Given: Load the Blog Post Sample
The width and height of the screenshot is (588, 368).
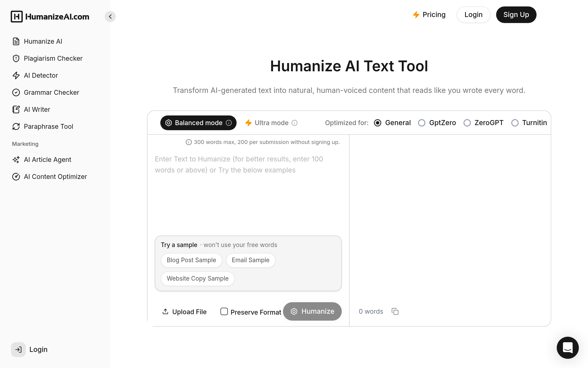Looking at the screenshot, I should 191,260.
